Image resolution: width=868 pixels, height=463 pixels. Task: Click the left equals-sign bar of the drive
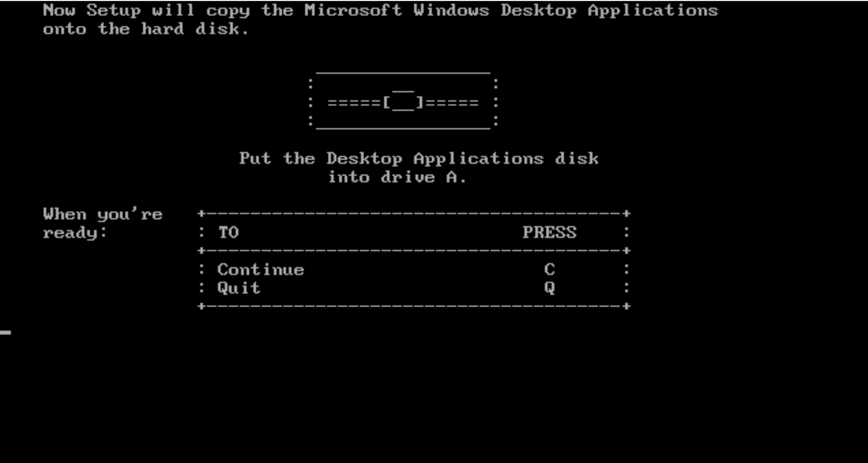tap(354, 102)
